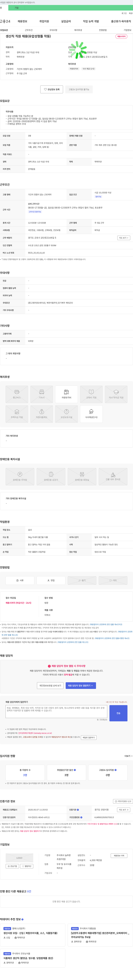Screen dimensions: 133x980
Task: Open the 직업 능력 개발 top menu
Action: [x=91, y=21]
